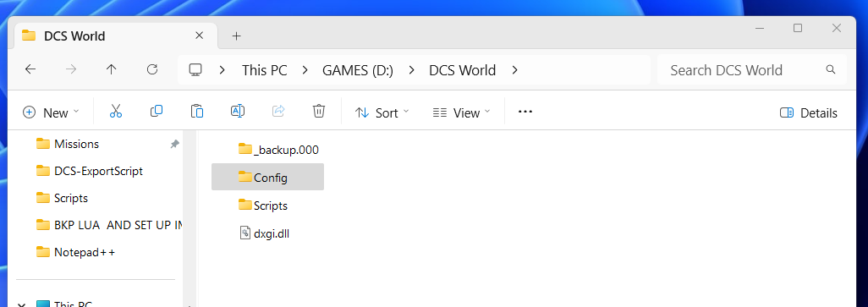Click the pin icon beside Missions
This screenshot has width=868, height=307.
(x=174, y=145)
